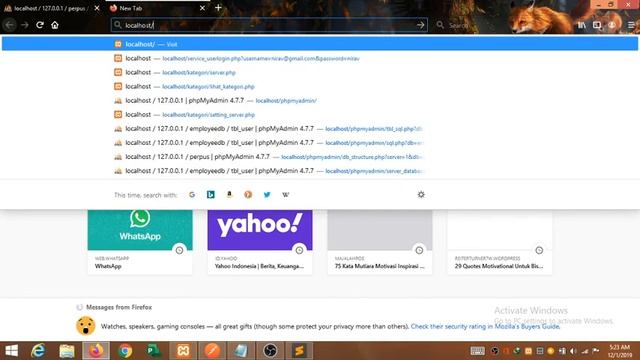The height and width of the screenshot is (360, 640).
Task: Switch to the localhost / 127.0.0.1 / perpus tab
Action: pos(52,8)
